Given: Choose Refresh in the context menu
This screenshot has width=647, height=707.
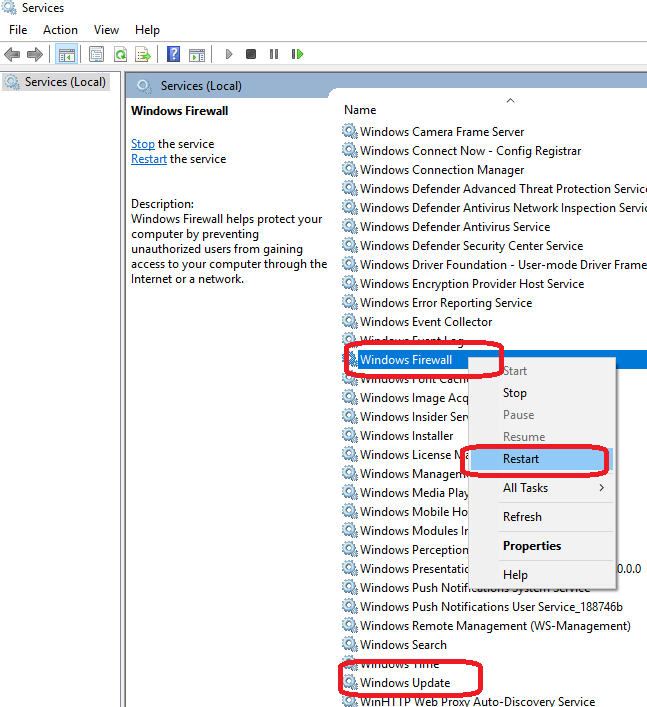Looking at the screenshot, I should (542, 517).
